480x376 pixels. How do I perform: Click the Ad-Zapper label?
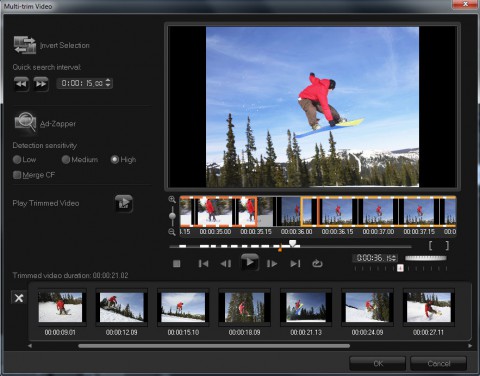coord(58,124)
